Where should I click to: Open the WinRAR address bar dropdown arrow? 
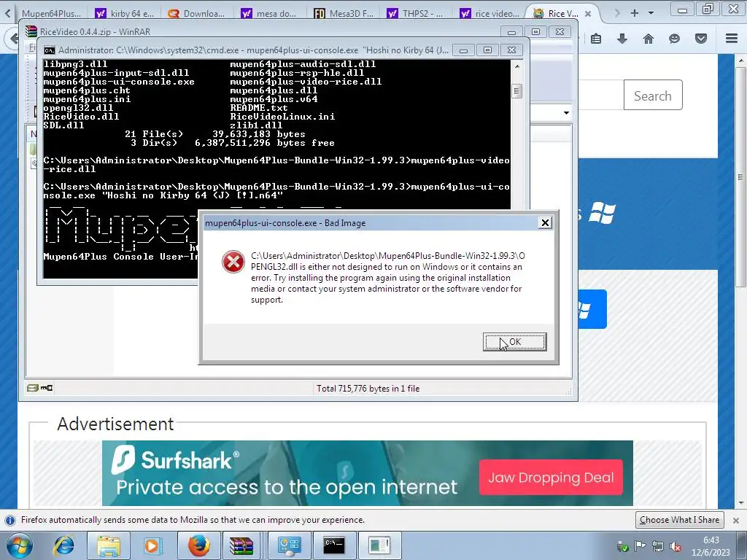[566, 113]
